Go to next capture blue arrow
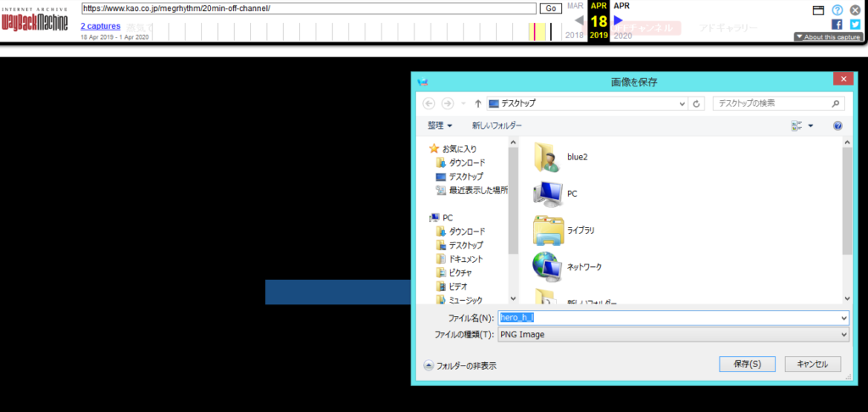The image size is (868, 412). click(619, 20)
